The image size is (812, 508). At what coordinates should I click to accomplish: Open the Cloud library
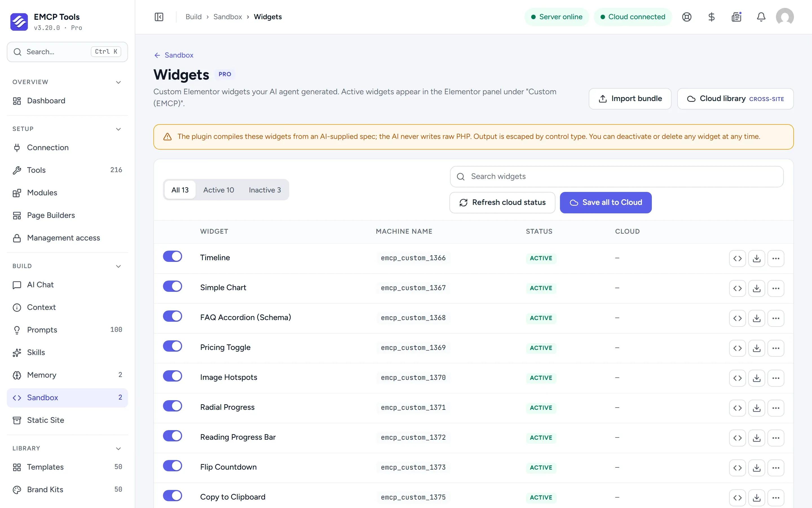735,99
